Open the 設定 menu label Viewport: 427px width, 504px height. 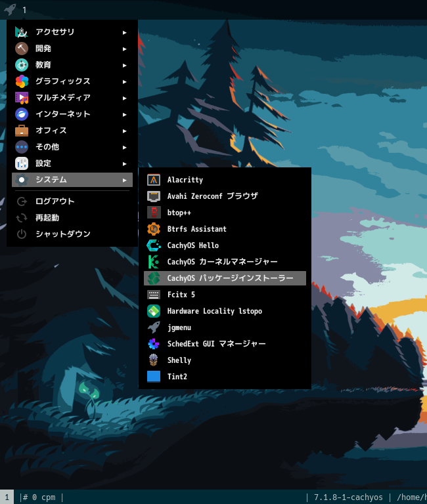[43, 163]
